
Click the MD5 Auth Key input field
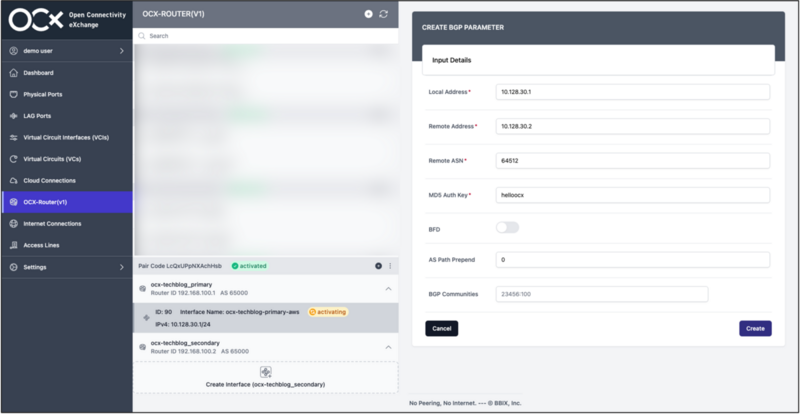(633, 195)
